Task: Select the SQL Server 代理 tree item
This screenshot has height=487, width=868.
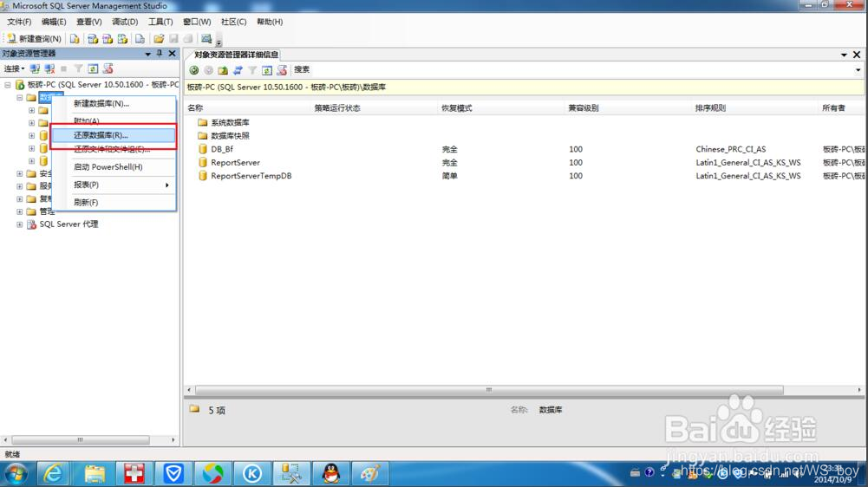Action: 69,224
